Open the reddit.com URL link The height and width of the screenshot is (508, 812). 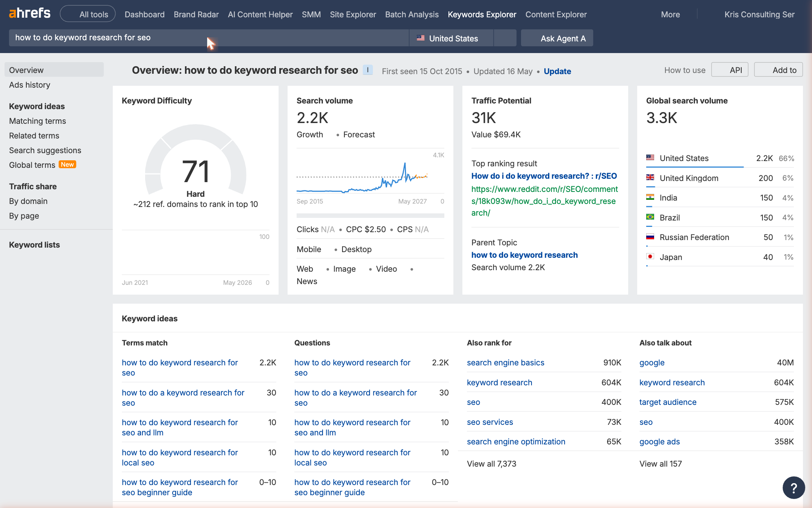(545, 201)
